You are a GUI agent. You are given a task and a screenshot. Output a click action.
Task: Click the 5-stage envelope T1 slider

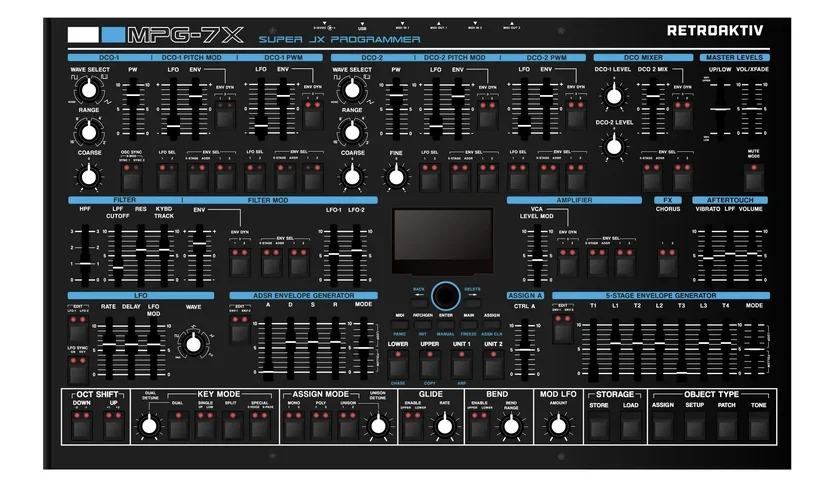(x=593, y=350)
